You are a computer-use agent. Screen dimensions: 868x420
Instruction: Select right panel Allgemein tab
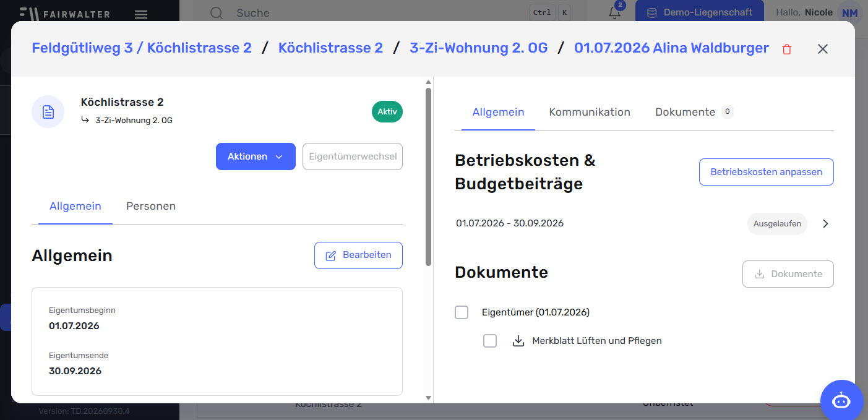coord(498,112)
